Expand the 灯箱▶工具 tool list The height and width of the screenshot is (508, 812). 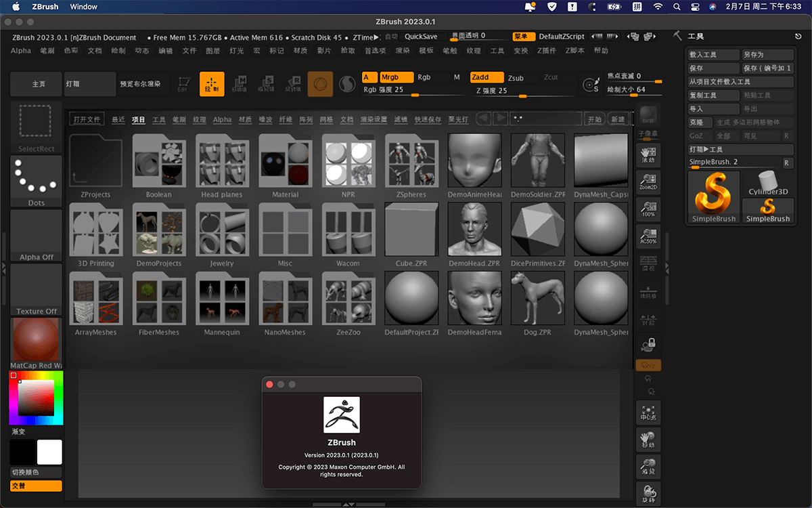coord(741,150)
